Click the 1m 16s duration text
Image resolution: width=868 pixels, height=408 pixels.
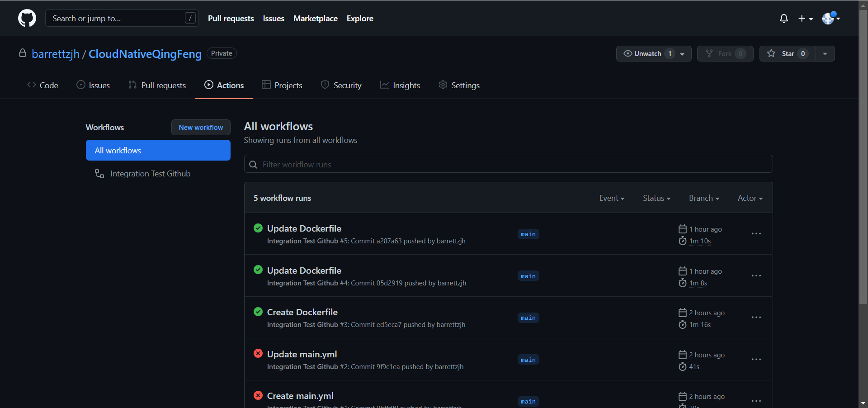700,325
